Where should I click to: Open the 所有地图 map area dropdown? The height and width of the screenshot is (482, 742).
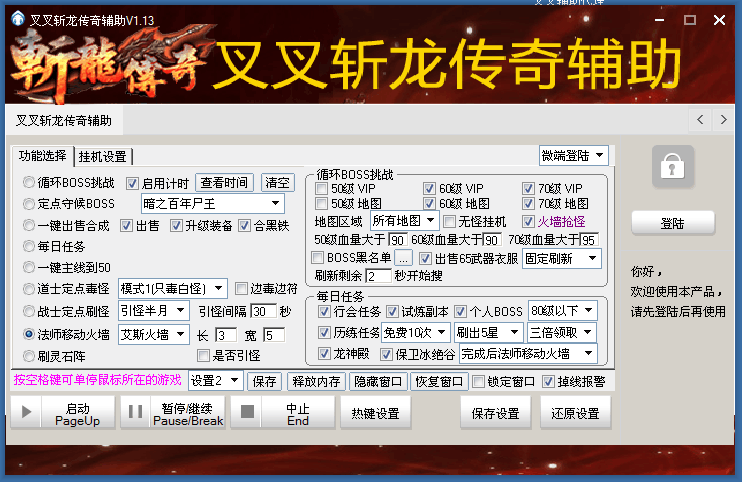click(x=405, y=220)
